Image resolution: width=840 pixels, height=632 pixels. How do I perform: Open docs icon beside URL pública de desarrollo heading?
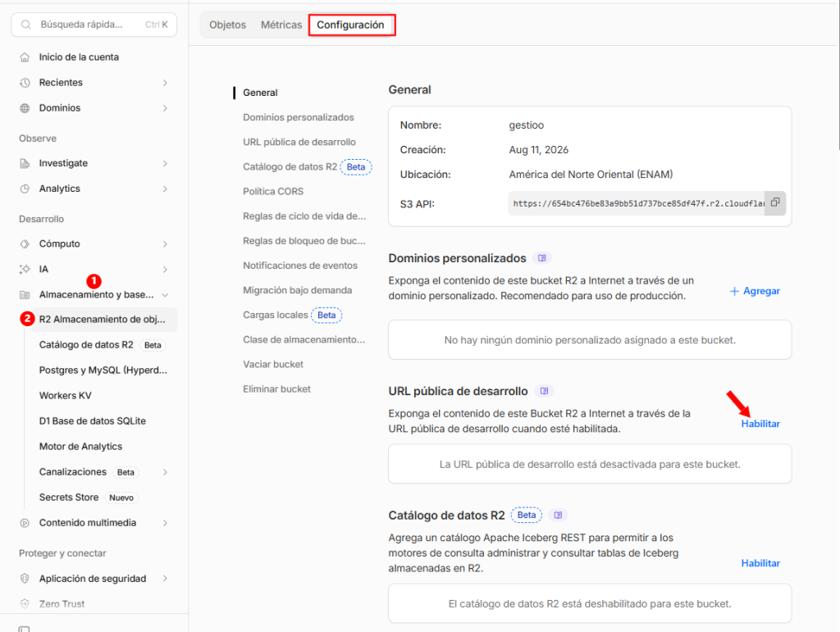tap(545, 391)
